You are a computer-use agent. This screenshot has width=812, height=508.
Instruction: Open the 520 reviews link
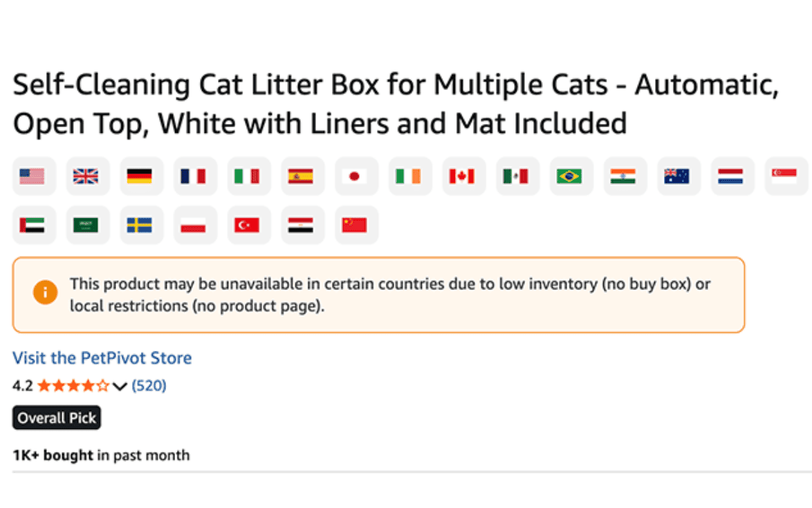click(x=149, y=385)
